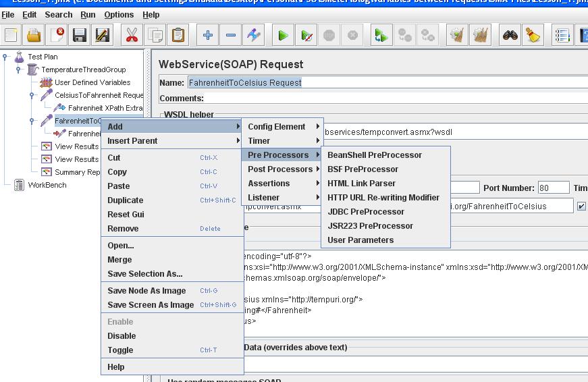
Task: Click the Port Number field
Action: (x=554, y=188)
